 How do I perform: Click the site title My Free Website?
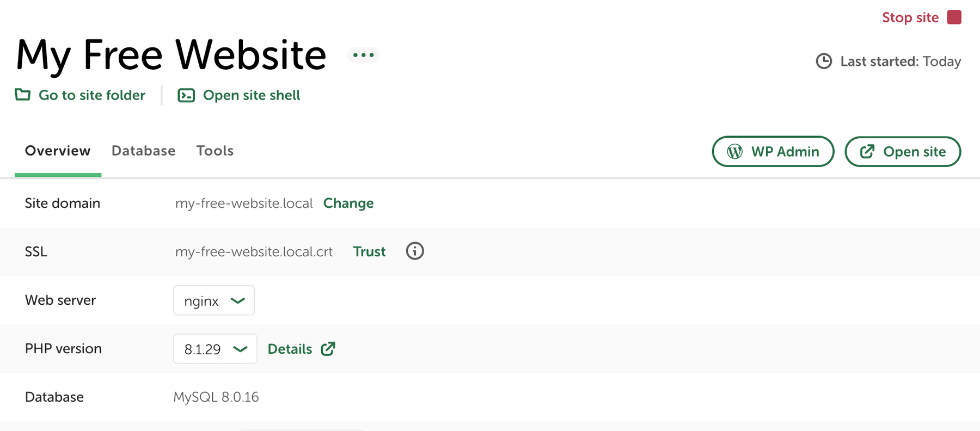pyautogui.click(x=171, y=54)
